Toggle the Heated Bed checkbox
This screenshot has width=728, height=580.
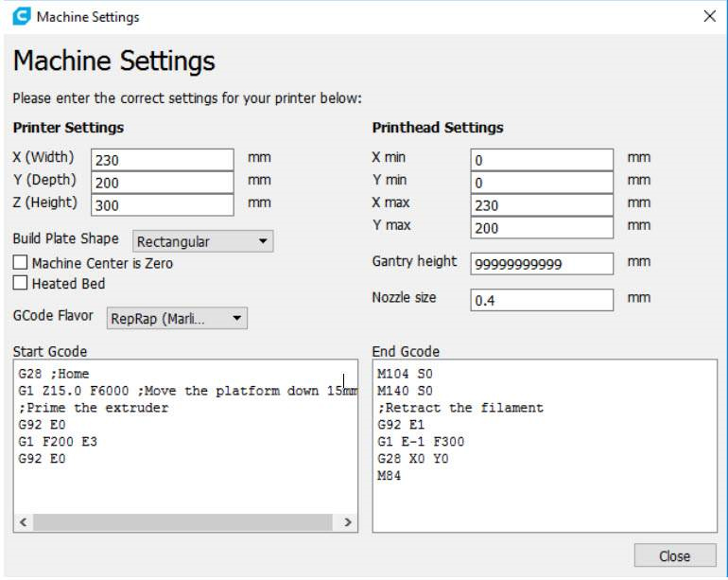point(20,283)
